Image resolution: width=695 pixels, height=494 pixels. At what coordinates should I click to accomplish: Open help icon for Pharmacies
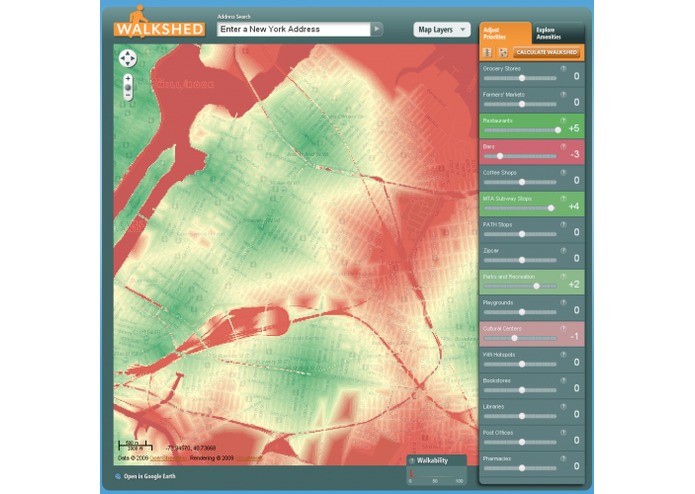click(x=563, y=459)
